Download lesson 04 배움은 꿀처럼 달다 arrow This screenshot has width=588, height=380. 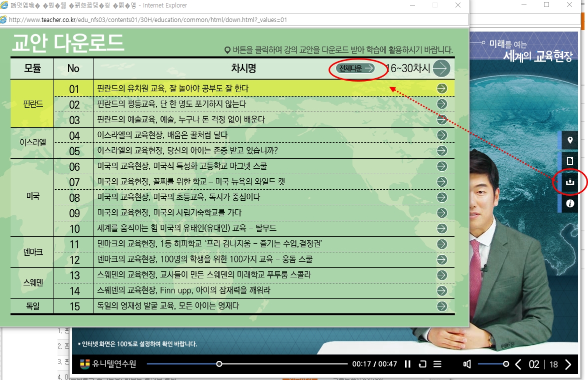coord(442,135)
